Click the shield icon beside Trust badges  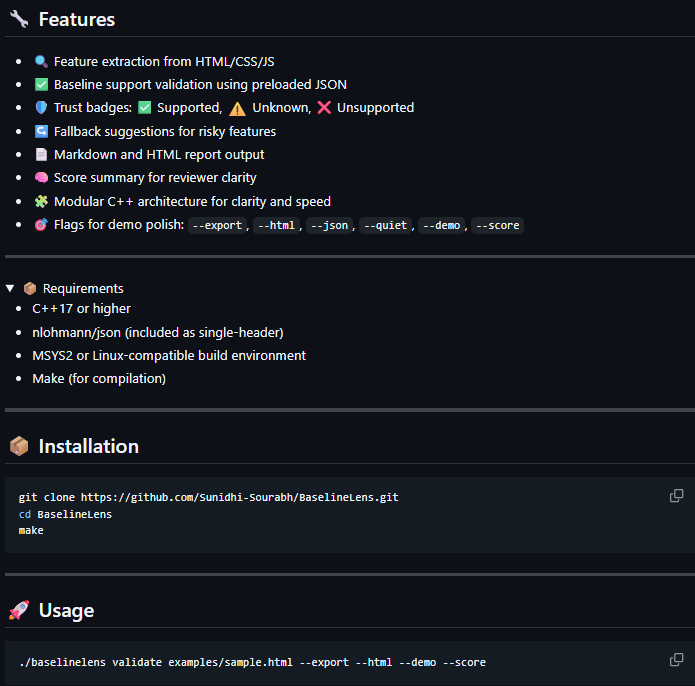tap(41, 108)
